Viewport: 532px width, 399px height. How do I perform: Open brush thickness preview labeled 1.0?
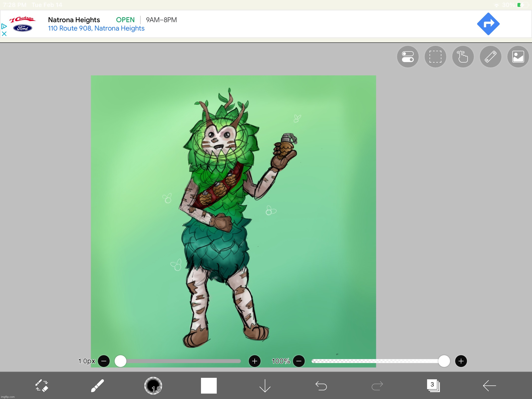pyautogui.click(x=153, y=386)
